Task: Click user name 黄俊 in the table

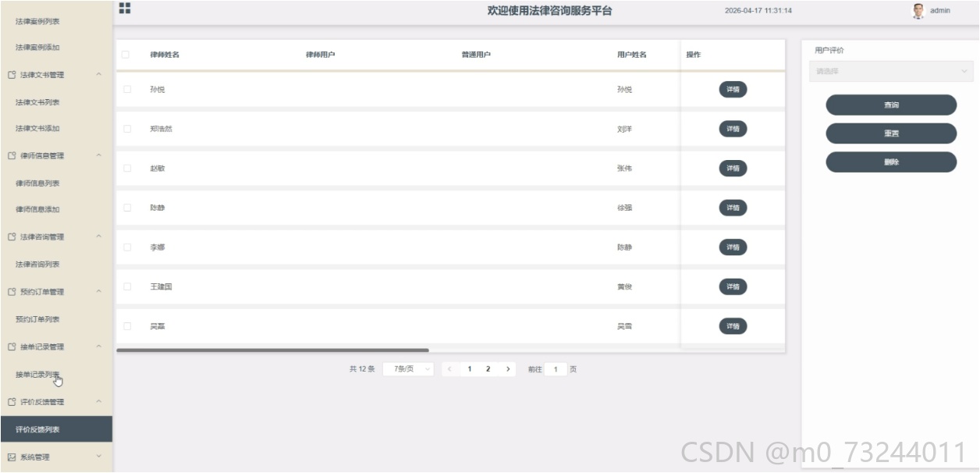Action: click(x=624, y=286)
